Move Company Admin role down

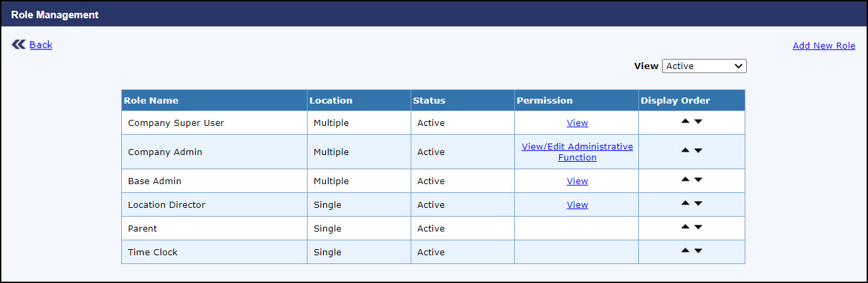pyautogui.click(x=699, y=150)
